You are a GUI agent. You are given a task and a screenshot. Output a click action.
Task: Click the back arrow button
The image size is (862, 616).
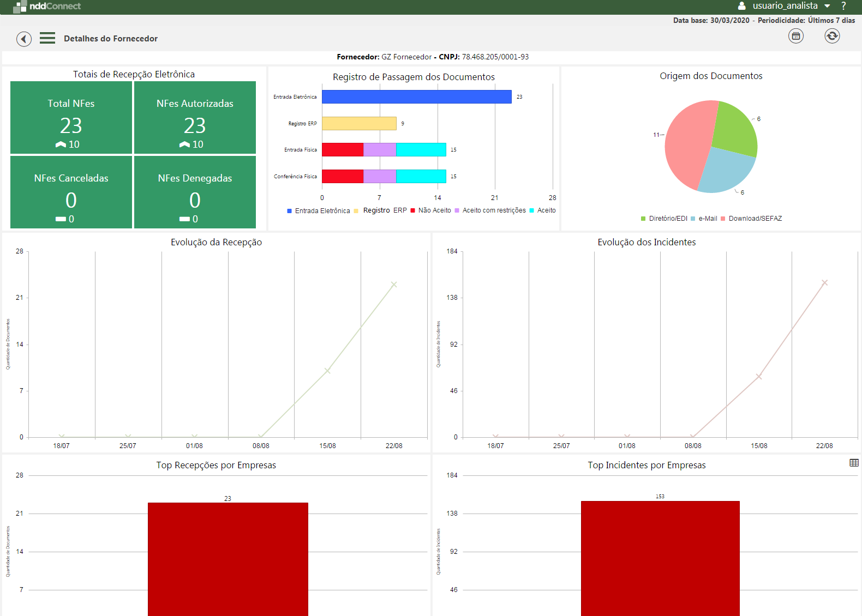click(x=24, y=39)
